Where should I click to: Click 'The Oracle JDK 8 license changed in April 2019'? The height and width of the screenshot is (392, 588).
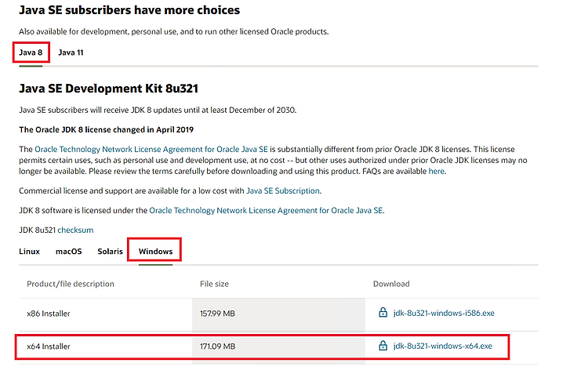click(x=106, y=130)
